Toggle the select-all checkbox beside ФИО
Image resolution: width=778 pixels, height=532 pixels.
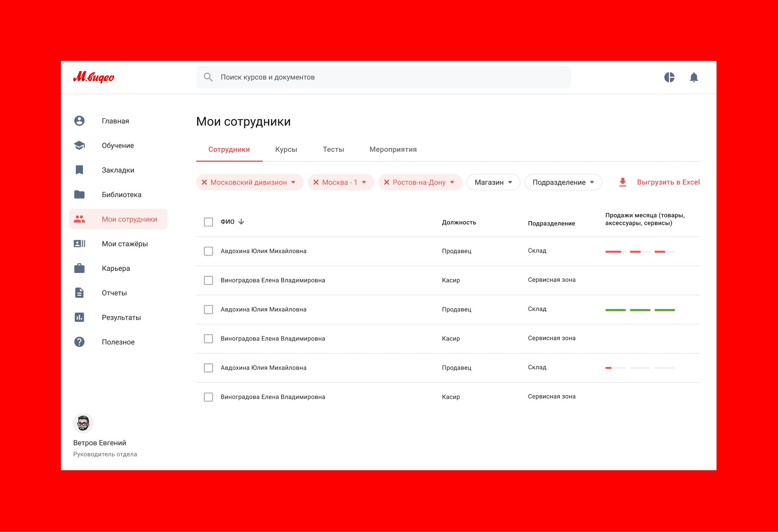coord(208,222)
